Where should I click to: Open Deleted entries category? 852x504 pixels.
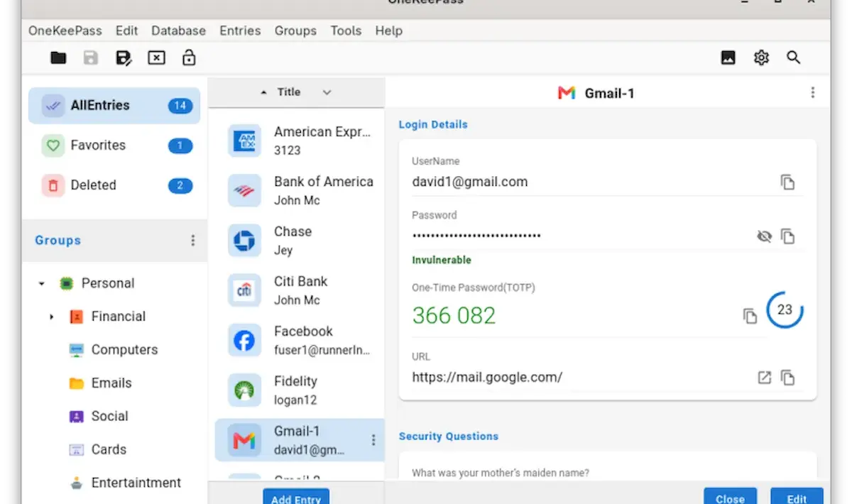click(114, 185)
